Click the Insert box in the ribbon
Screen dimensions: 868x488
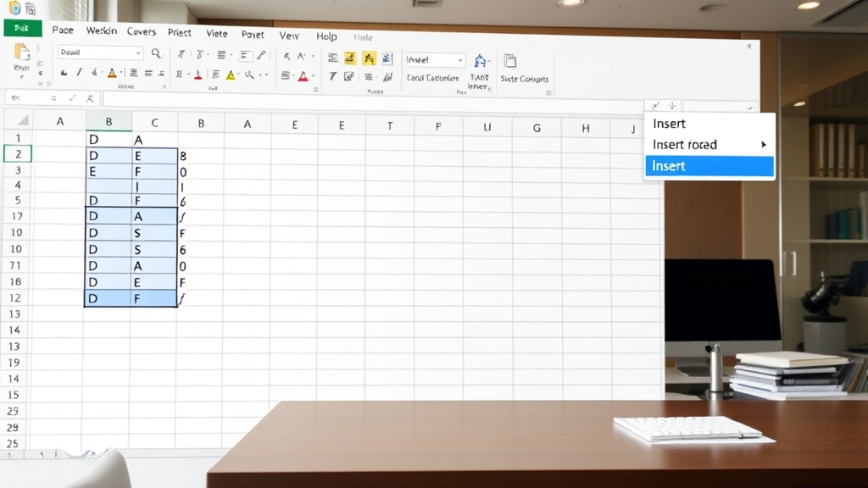click(435, 60)
